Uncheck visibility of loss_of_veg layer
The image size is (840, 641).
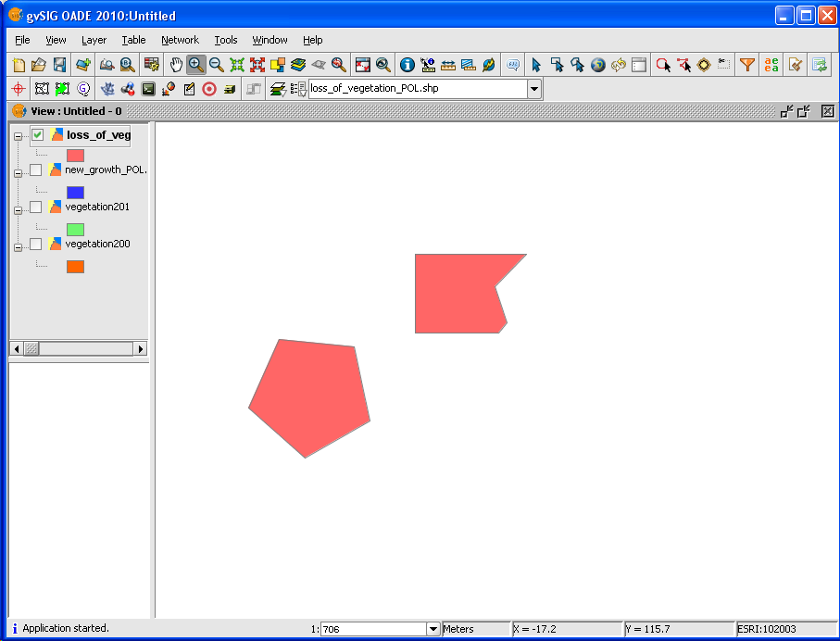tap(36, 134)
